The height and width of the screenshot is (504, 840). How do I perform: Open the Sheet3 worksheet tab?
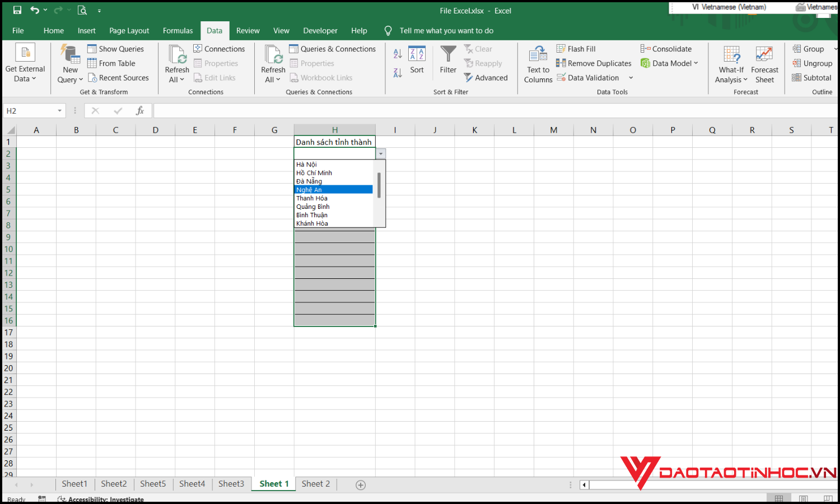231,483
